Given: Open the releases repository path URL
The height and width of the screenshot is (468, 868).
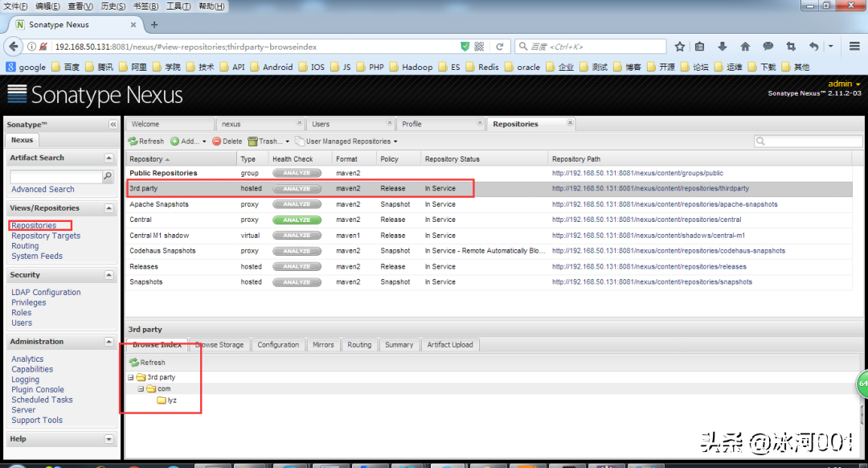Looking at the screenshot, I should [x=649, y=267].
